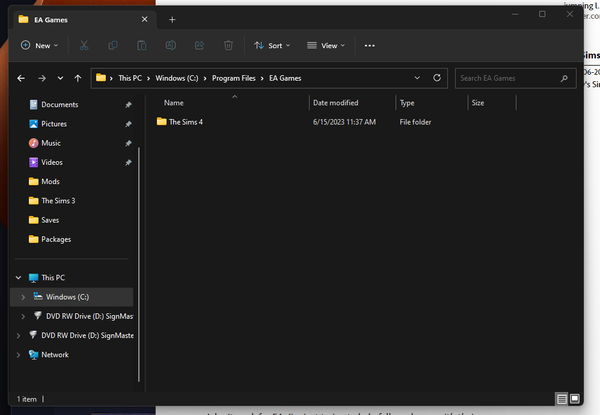600x415 pixels.
Task: Expand the Windows (C:) tree node
Action: coord(23,297)
